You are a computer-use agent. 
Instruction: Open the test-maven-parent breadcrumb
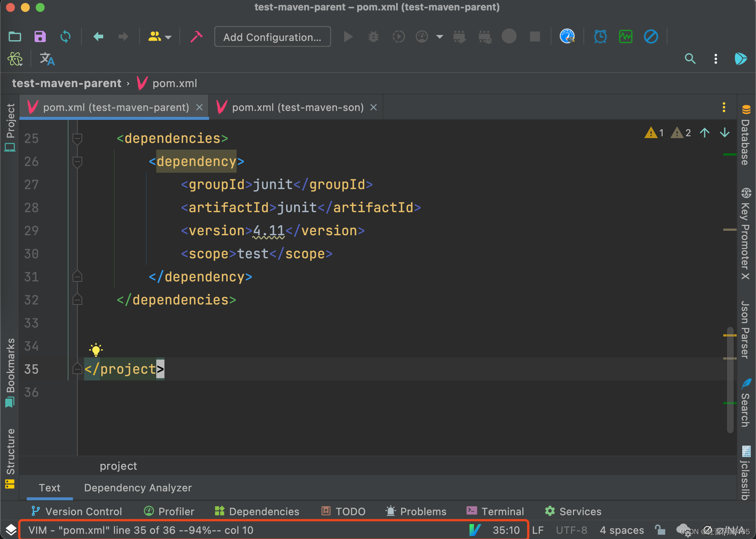click(x=67, y=83)
